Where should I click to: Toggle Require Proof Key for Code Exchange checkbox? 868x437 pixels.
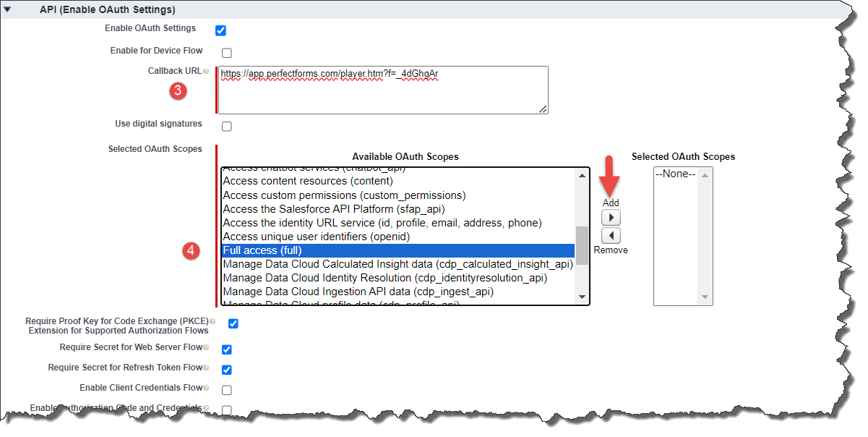pyautogui.click(x=233, y=323)
